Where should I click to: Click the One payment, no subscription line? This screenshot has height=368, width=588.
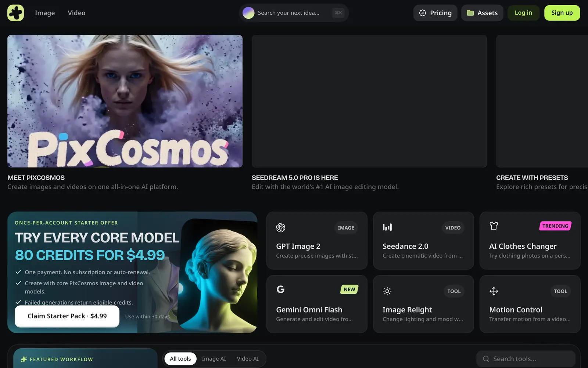click(87, 272)
